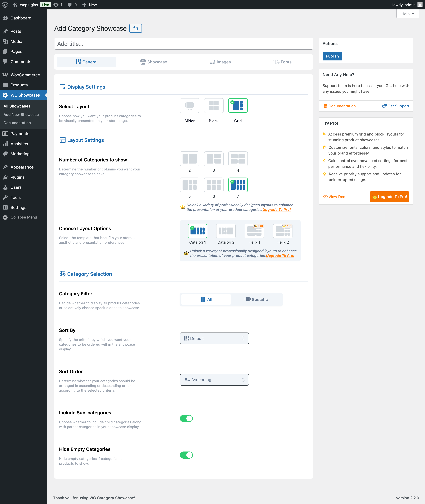Click the WC Showcases gear icon
Image resolution: width=425 pixels, height=504 pixels.
[x=5, y=95]
